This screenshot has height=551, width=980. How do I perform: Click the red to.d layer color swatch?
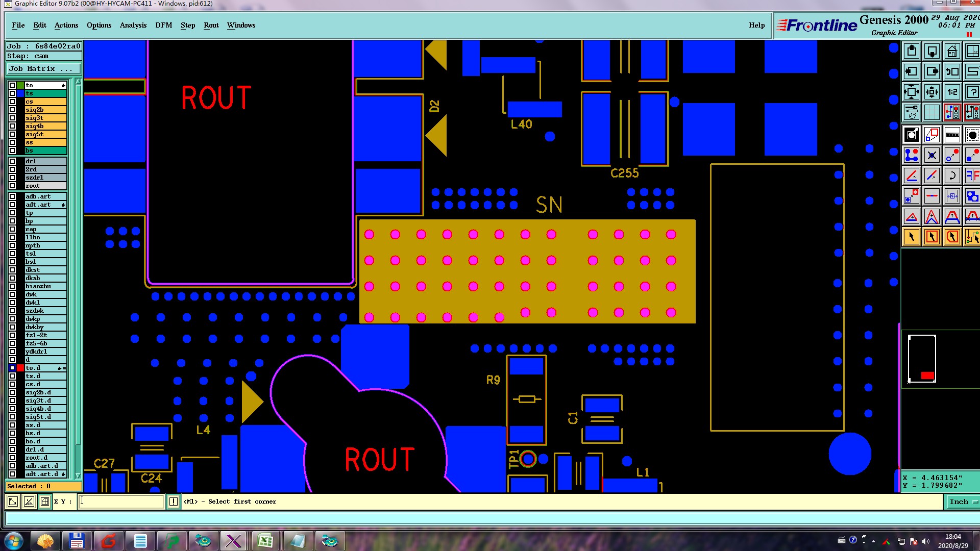pos(20,368)
